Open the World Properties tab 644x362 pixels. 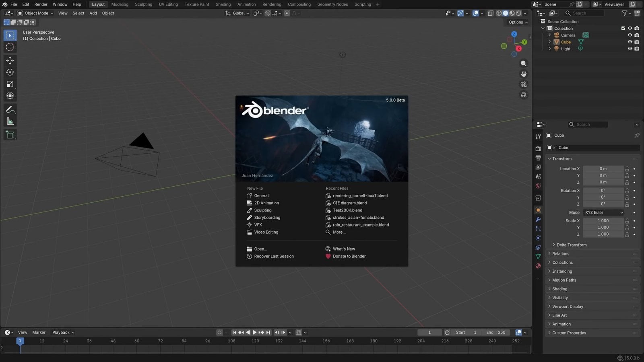[x=538, y=186]
